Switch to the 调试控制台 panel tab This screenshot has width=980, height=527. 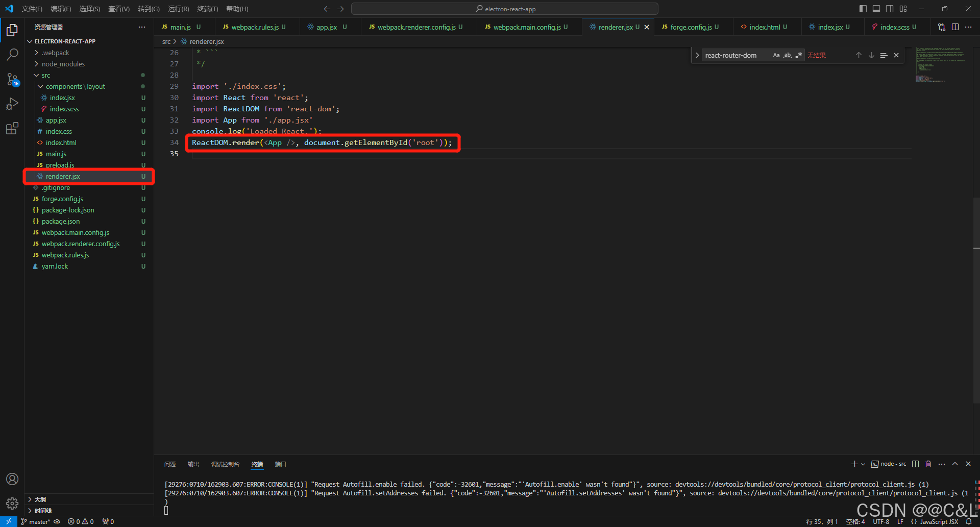click(225, 464)
